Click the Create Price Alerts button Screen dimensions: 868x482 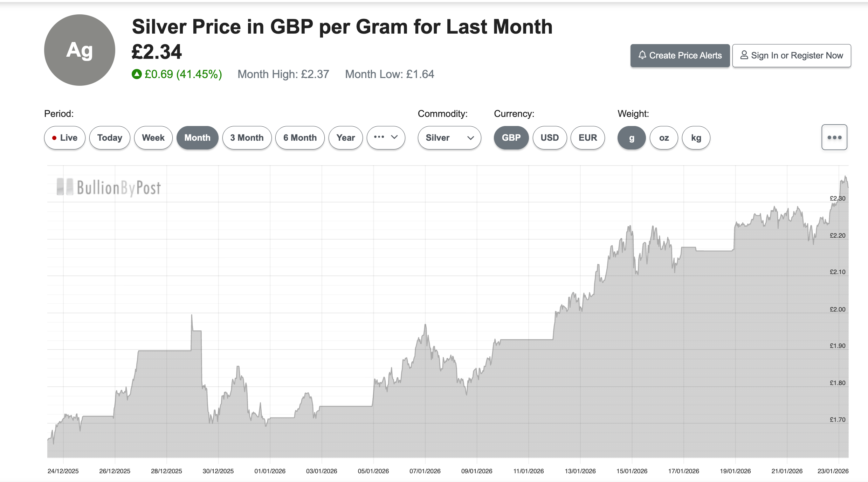click(x=680, y=55)
